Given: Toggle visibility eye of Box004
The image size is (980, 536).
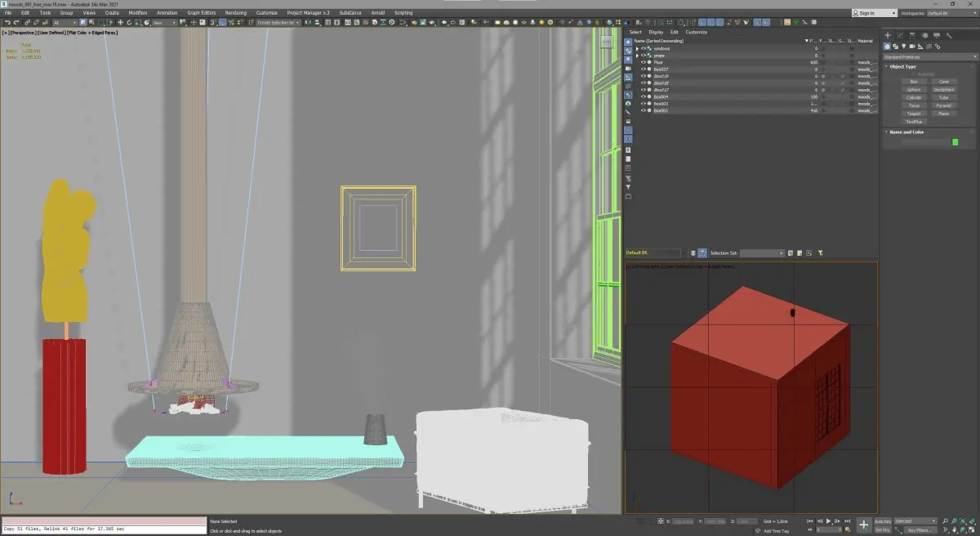Looking at the screenshot, I should pos(644,96).
